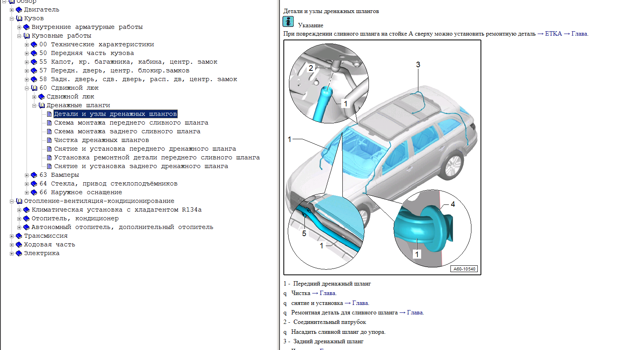The width and height of the screenshot is (644, 350).
Task: Click the book icon beside 63 Бамперы
Action: [x=34, y=175]
